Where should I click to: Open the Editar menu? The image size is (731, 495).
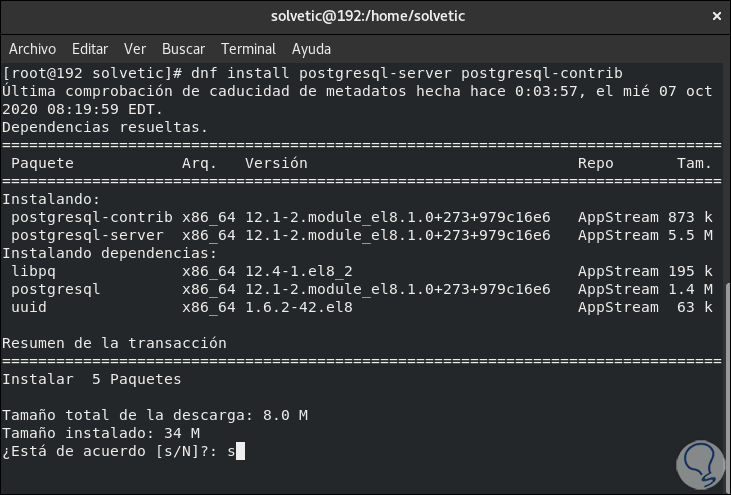(x=90, y=48)
